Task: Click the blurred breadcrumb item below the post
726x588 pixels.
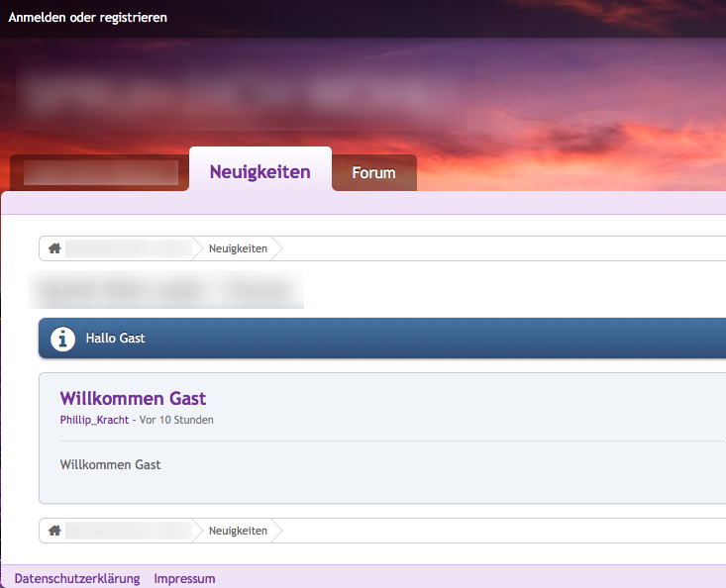Action: click(128, 531)
